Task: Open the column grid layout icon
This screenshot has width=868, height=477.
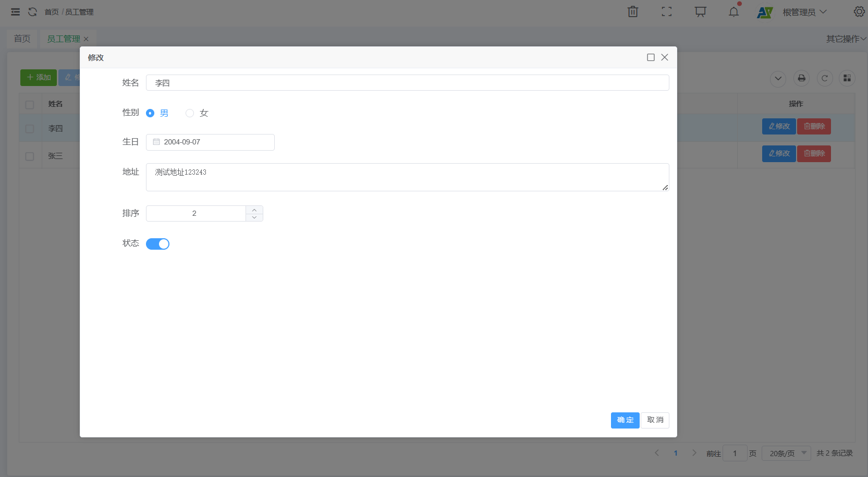Action: tap(847, 78)
